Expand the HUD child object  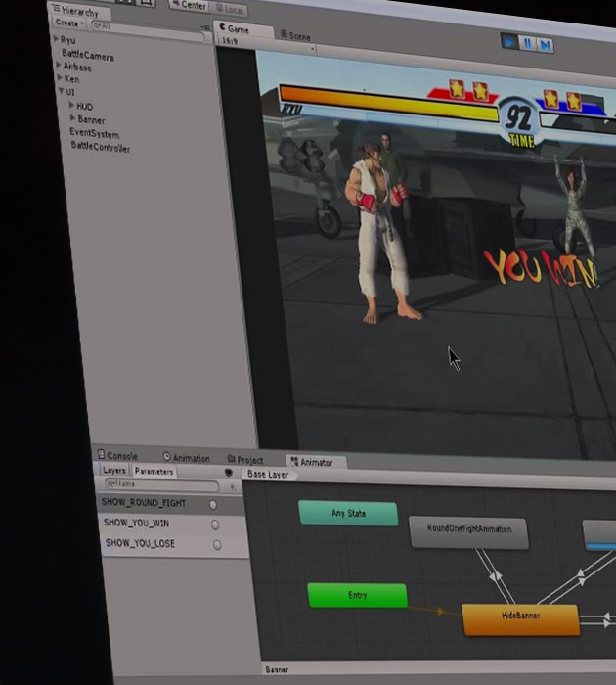point(71,105)
